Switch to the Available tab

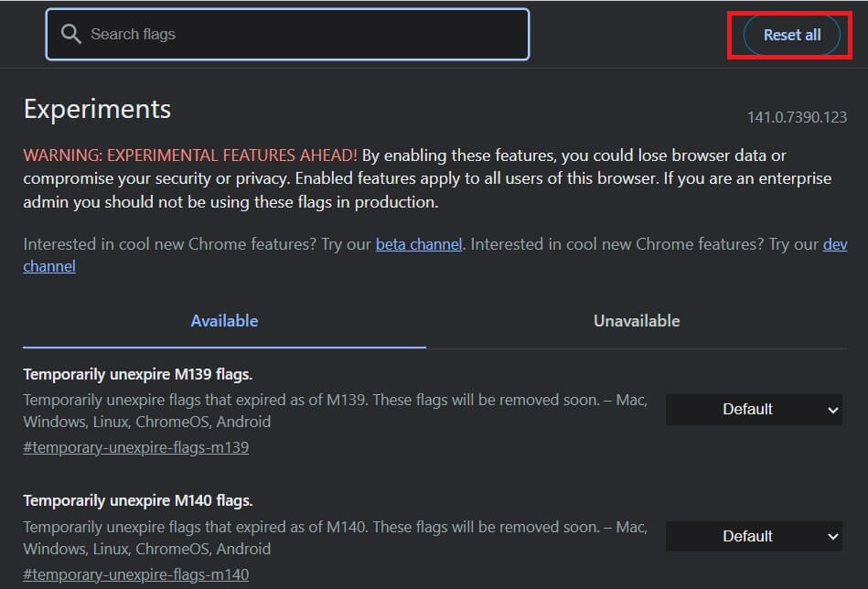(x=224, y=321)
